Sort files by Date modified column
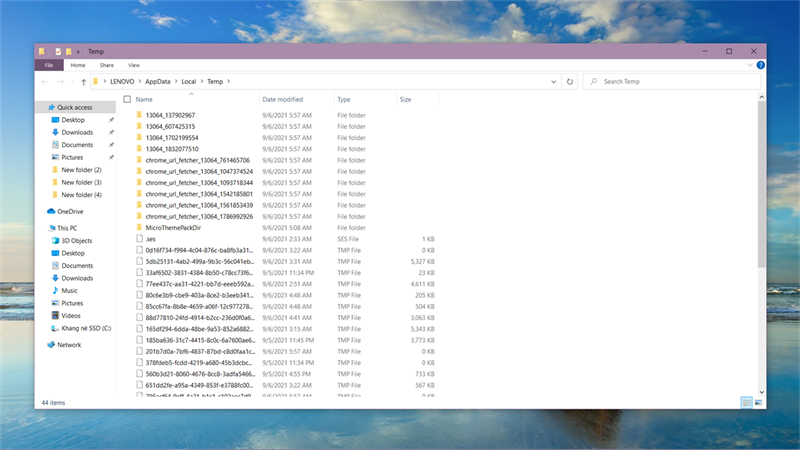The image size is (800, 450). tap(282, 100)
